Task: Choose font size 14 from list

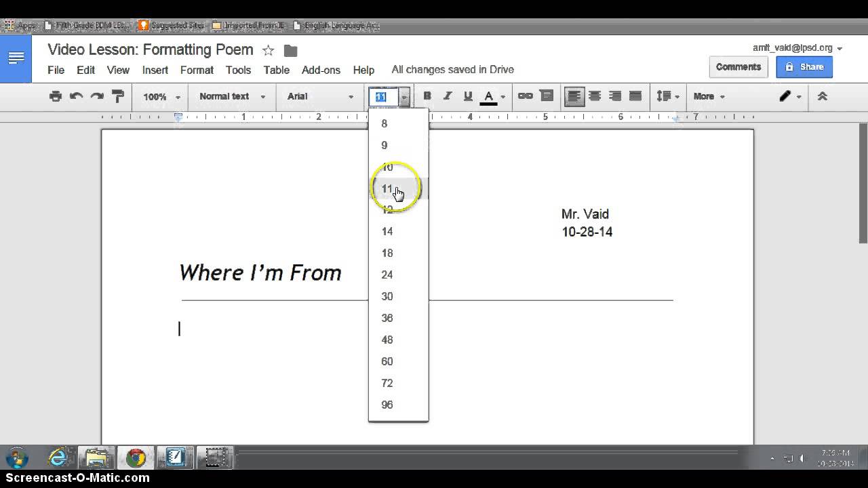Action: (x=387, y=232)
